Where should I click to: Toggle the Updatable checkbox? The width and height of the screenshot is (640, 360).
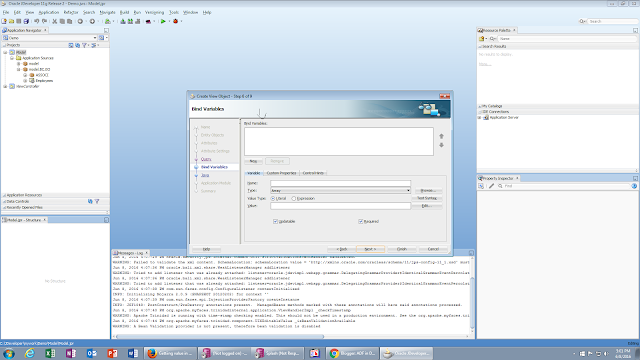coord(276,222)
